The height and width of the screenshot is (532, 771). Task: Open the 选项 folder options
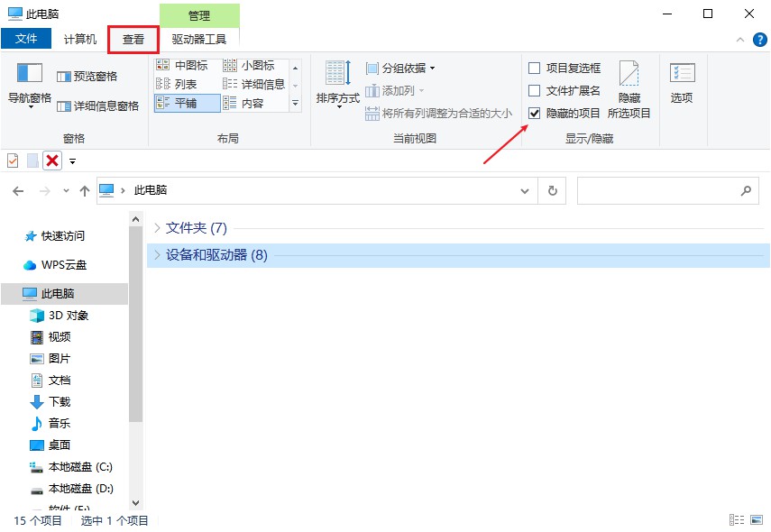682,83
